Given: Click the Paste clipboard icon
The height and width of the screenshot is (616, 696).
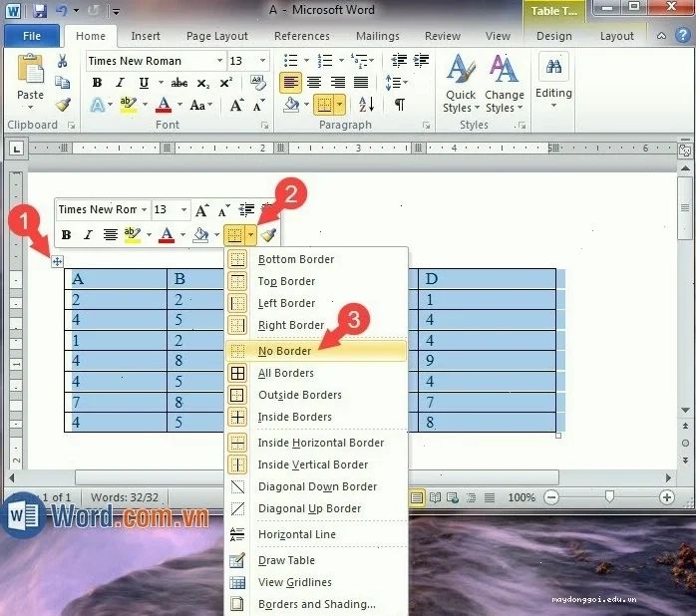Looking at the screenshot, I should [x=30, y=69].
